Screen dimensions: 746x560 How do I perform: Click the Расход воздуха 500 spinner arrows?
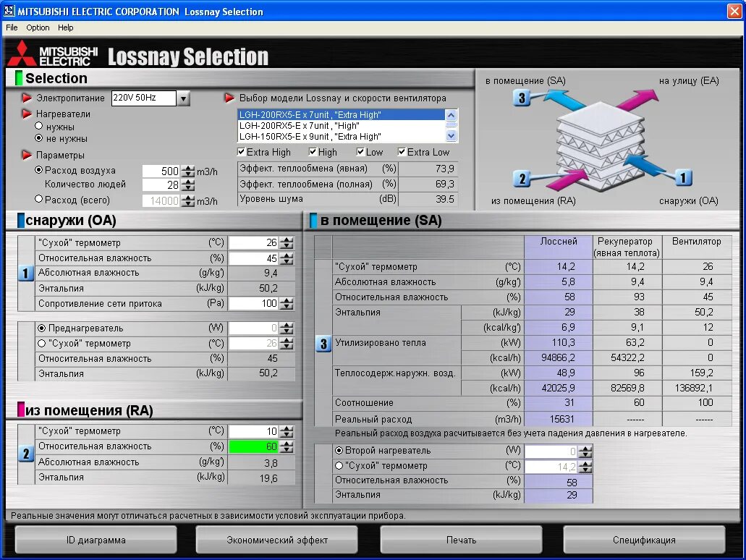188,171
